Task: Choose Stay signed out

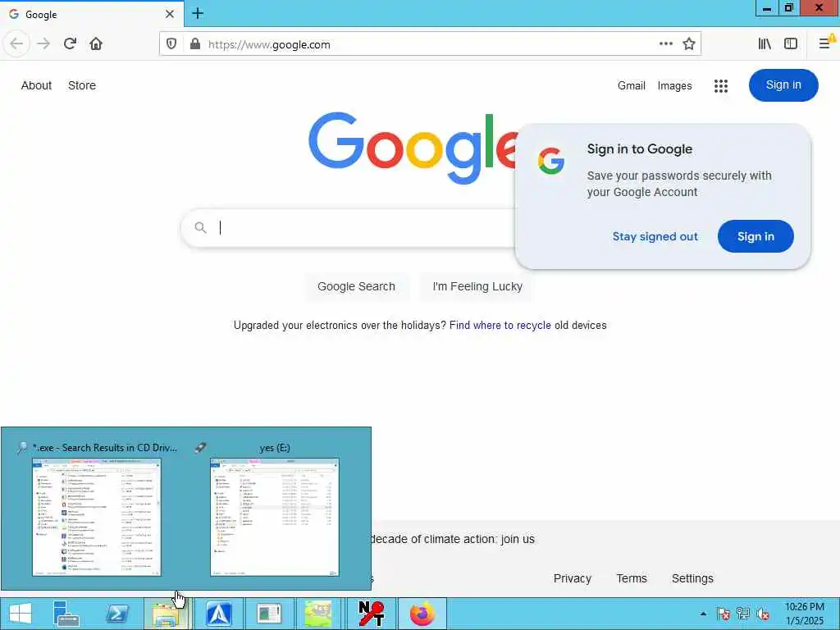Action: [655, 236]
